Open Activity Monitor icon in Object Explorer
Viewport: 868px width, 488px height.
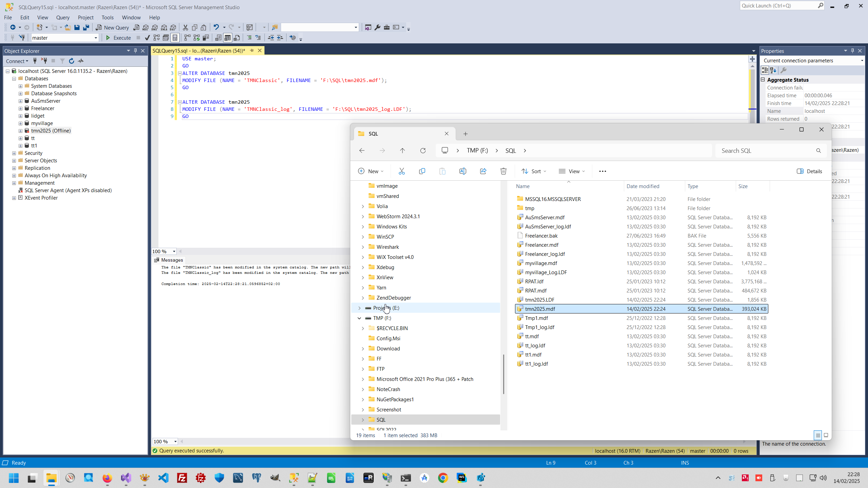pyautogui.click(x=81, y=61)
